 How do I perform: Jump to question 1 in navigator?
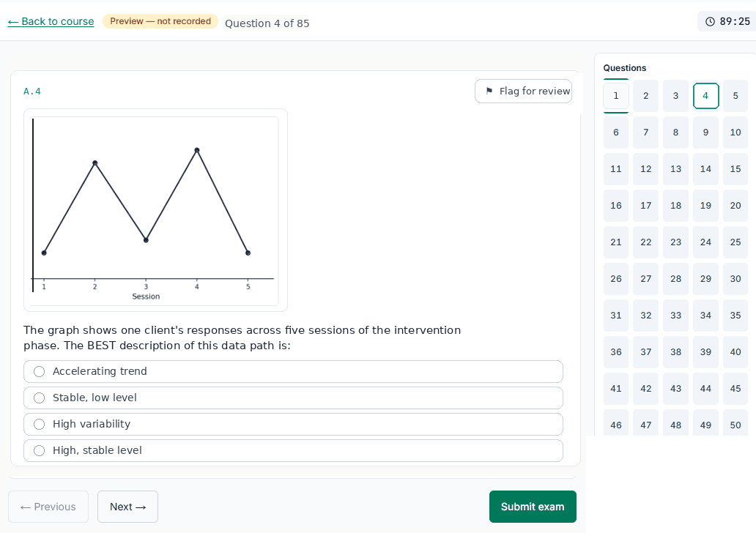pos(616,96)
